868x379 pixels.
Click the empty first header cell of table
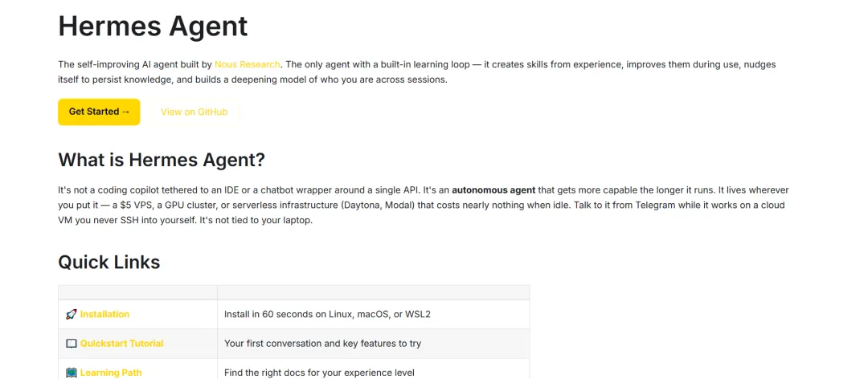[x=137, y=292]
